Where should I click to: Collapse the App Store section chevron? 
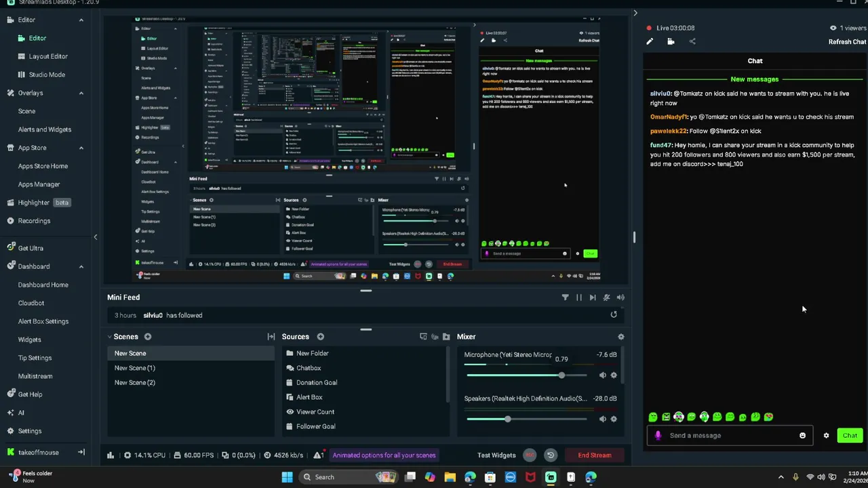coord(81,148)
